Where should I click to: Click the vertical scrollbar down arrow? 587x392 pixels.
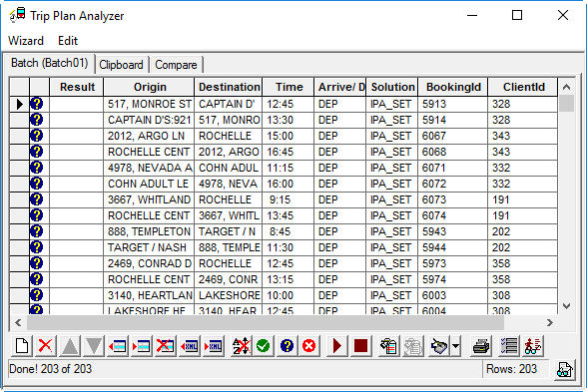coord(566,306)
